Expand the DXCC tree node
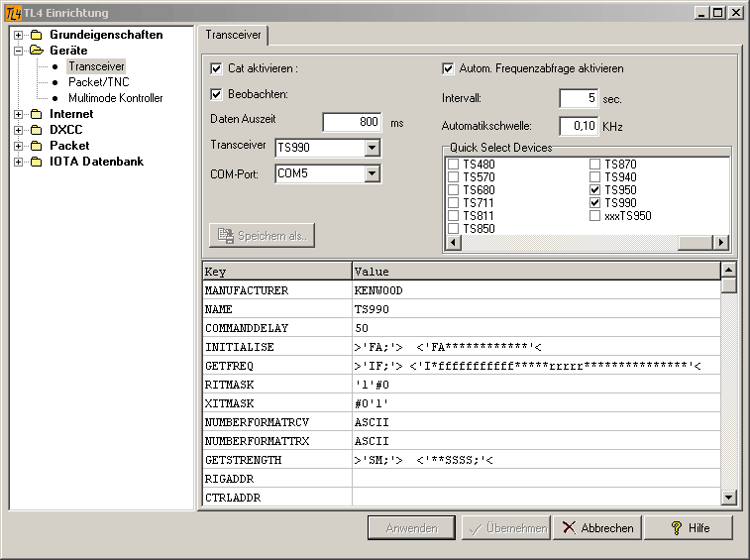 pyautogui.click(x=18, y=130)
